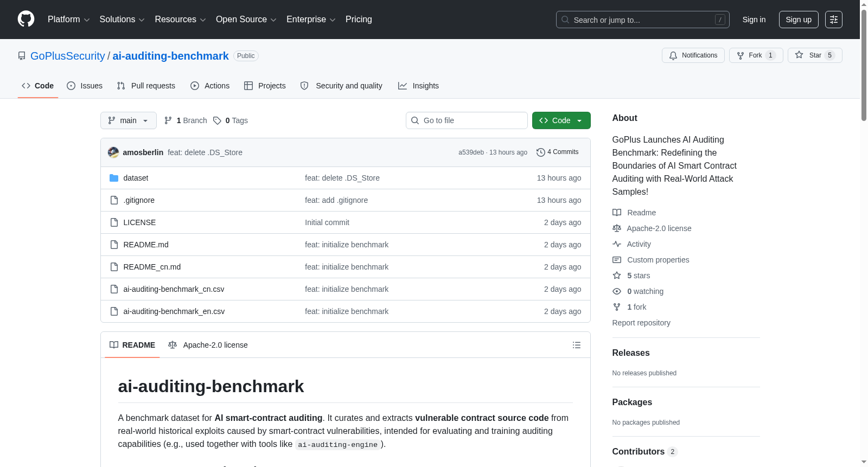Click the pulse icon beside Activity

pos(617,244)
